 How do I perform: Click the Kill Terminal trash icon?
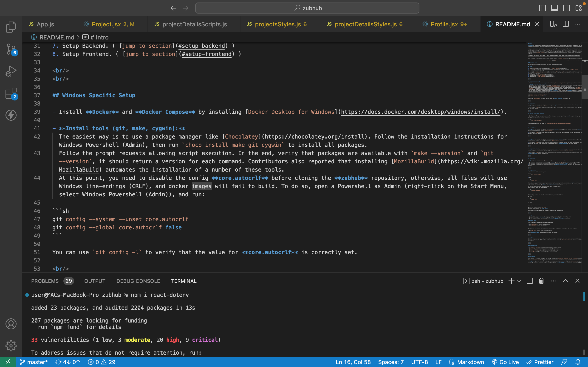[541, 281]
